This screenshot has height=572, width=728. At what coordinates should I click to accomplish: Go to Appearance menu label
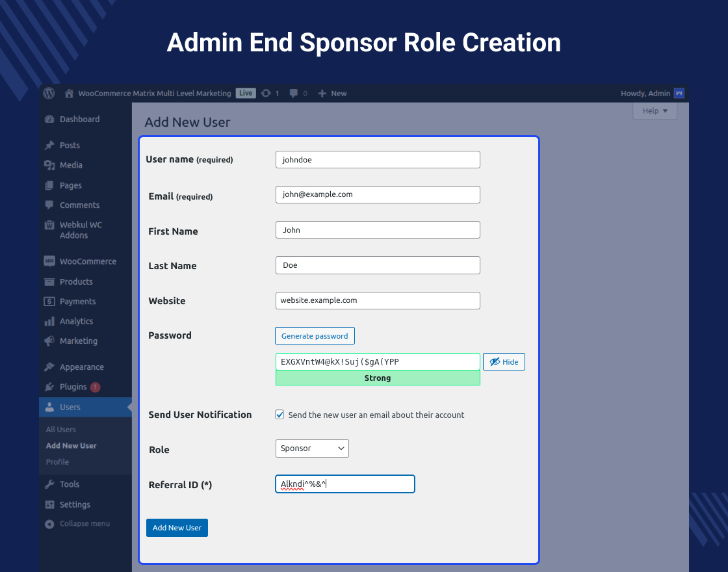(x=82, y=367)
